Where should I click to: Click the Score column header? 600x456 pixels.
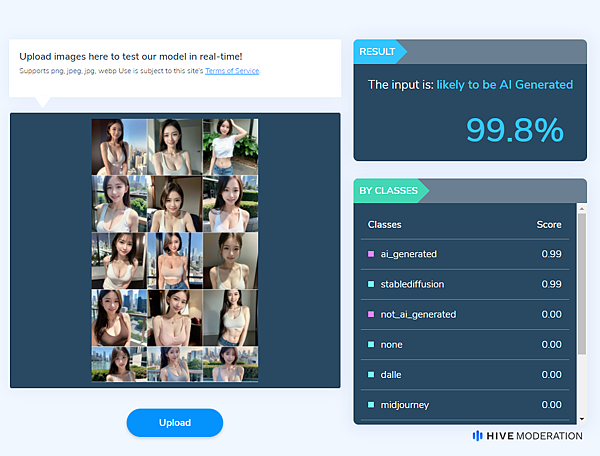549,225
